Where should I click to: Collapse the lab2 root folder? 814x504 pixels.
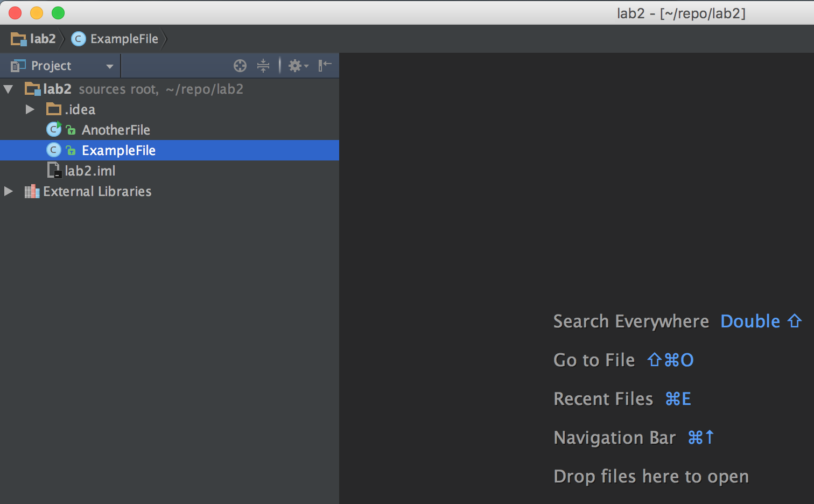pos(9,89)
